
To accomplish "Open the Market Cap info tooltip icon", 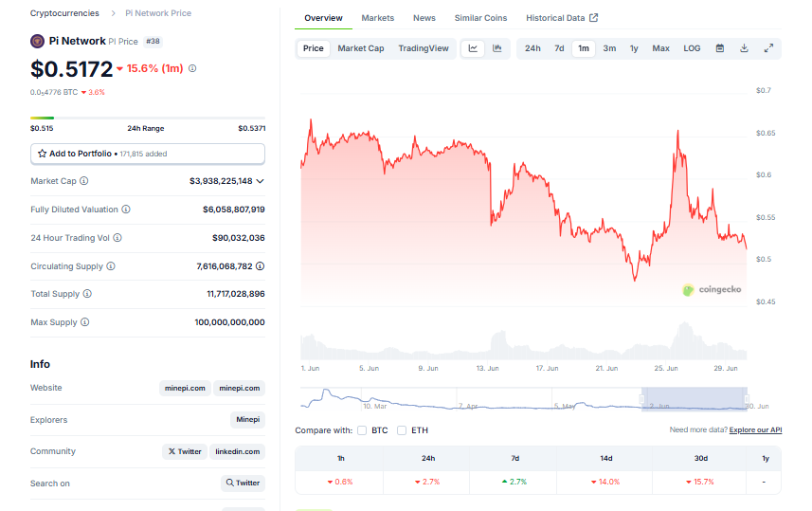I will [x=84, y=181].
